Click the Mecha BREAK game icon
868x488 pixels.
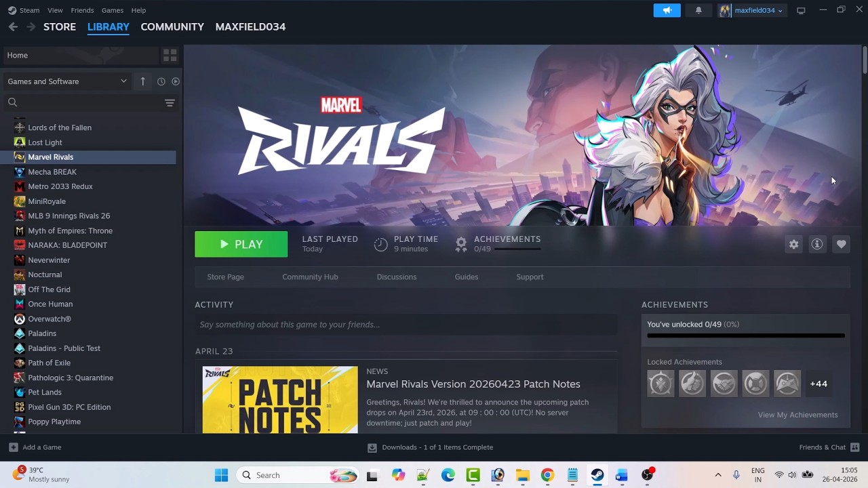[20, 172]
